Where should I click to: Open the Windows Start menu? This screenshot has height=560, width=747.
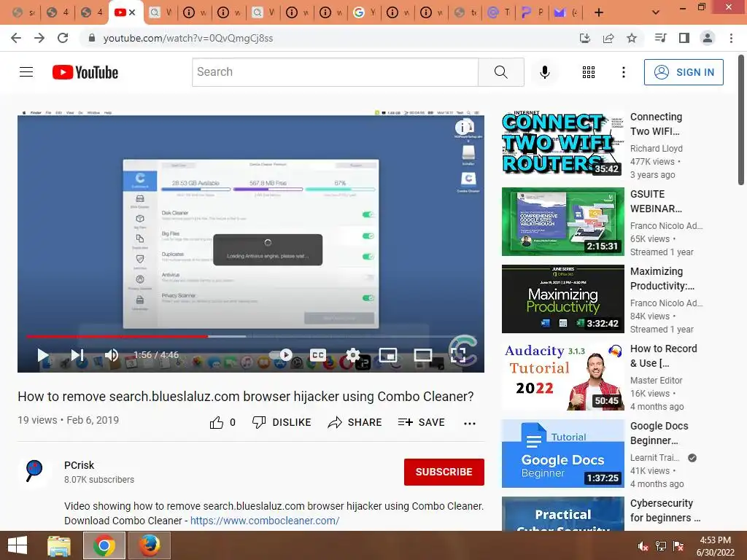pyautogui.click(x=18, y=545)
